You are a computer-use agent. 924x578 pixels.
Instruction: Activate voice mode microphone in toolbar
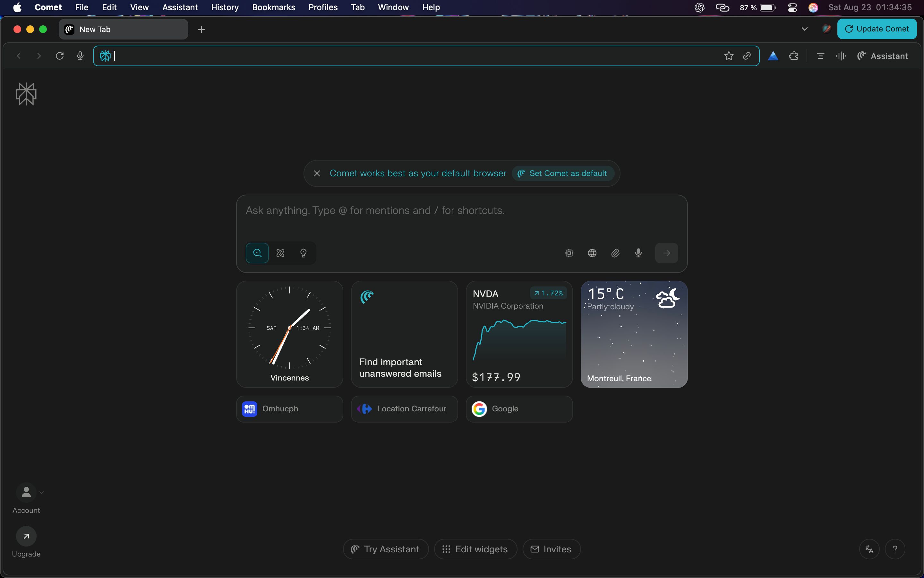tap(80, 56)
